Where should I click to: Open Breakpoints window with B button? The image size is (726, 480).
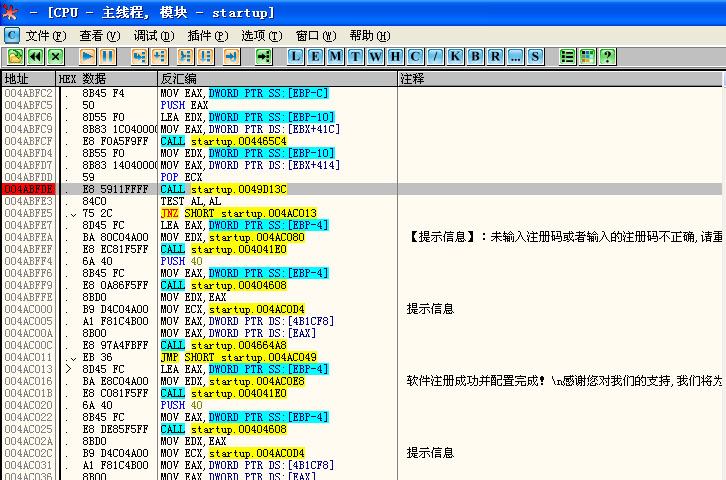click(475, 56)
